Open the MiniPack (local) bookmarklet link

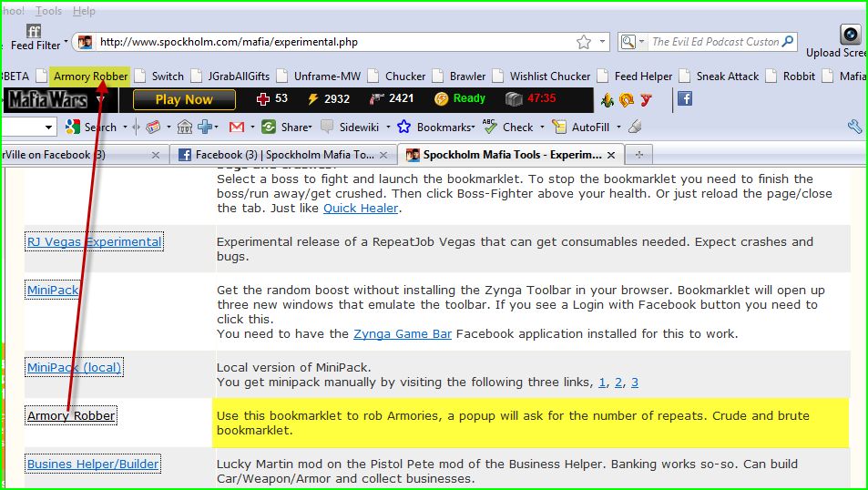74,368
